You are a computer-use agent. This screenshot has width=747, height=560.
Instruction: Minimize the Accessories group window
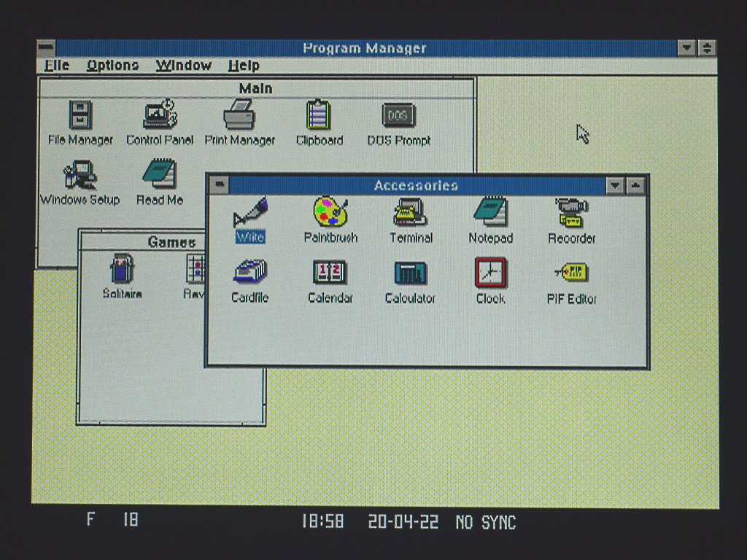[x=615, y=185]
